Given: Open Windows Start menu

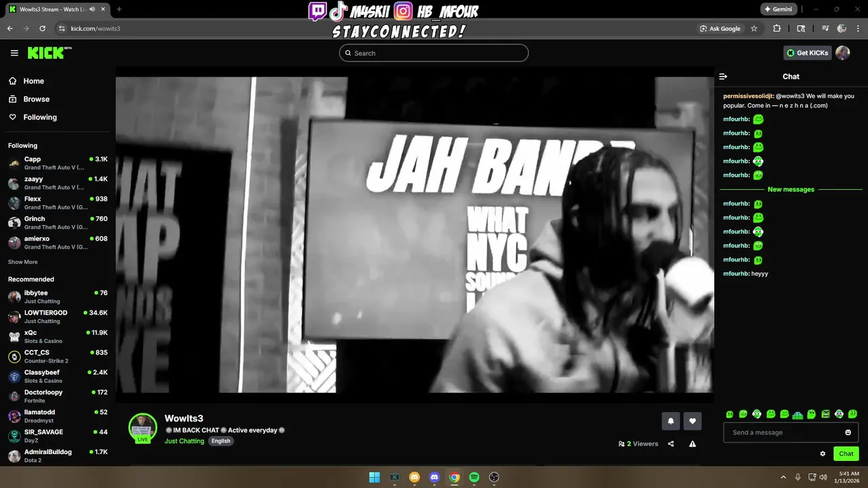Looking at the screenshot, I should point(374,477).
